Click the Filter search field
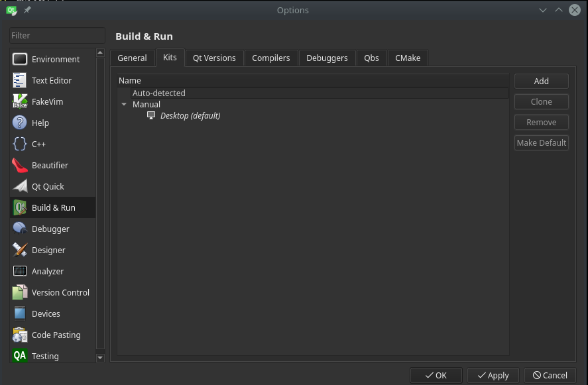The width and height of the screenshot is (588, 385). click(56, 35)
